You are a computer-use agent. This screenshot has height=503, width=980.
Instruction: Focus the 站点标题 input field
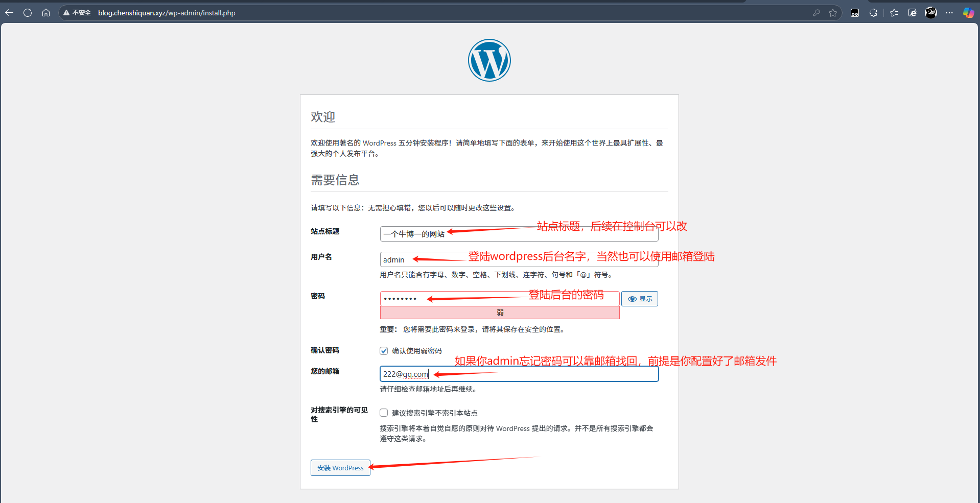(519, 234)
